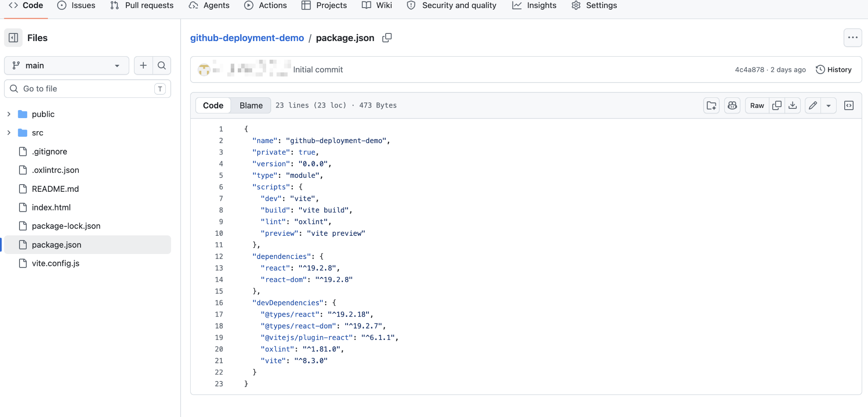Open the Copilot icon in file toolbar

(732, 105)
